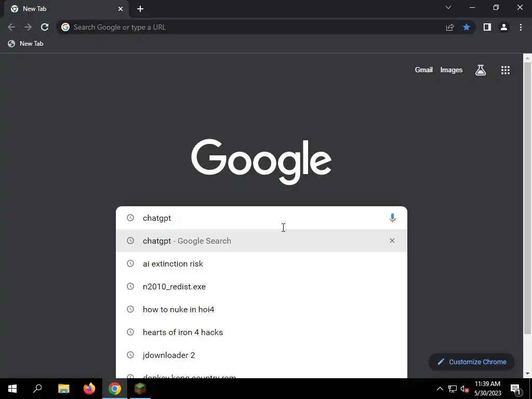Click the network status tray icon
This screenshot has width=532, height=399.
(x=453, y=389)
